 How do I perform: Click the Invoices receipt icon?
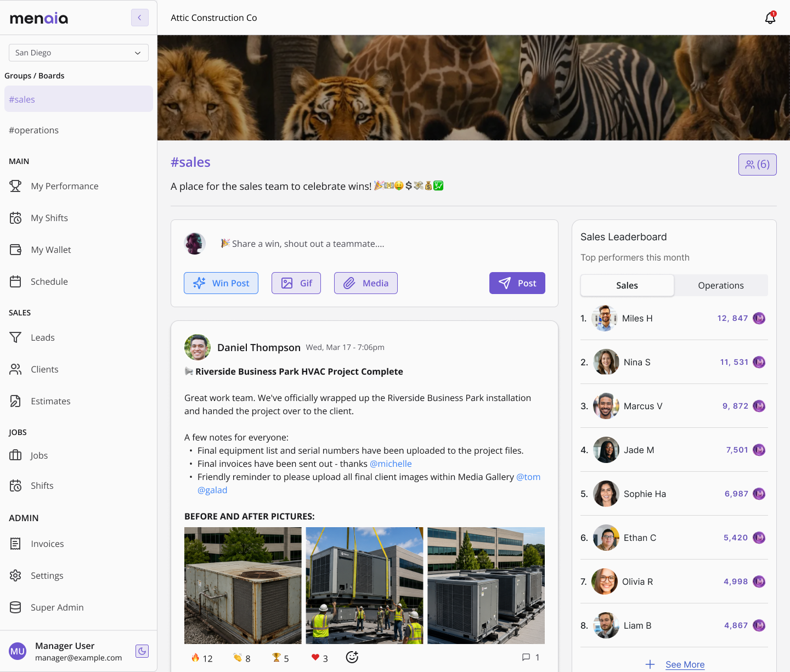tap(15, 544)
